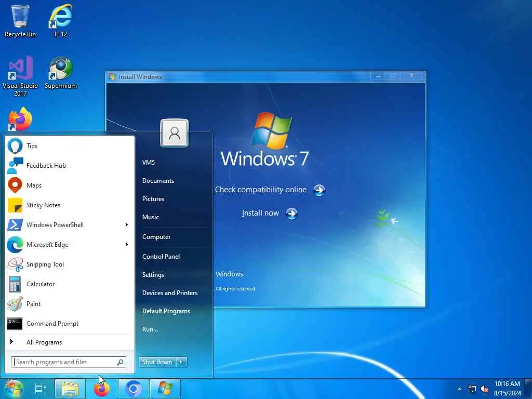This screenshot has height=399, width=532.
Task: Click the search magnifier icon
Action: (x=120, y=362)
